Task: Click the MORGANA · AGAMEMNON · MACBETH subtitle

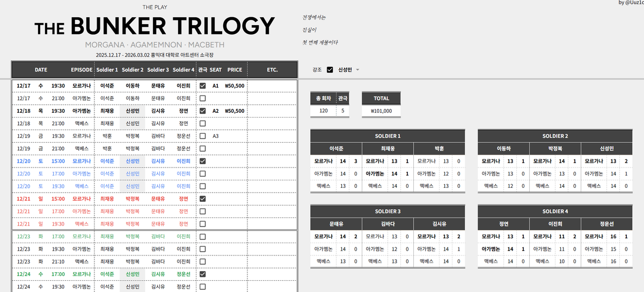Action: (x=155, y=45)
